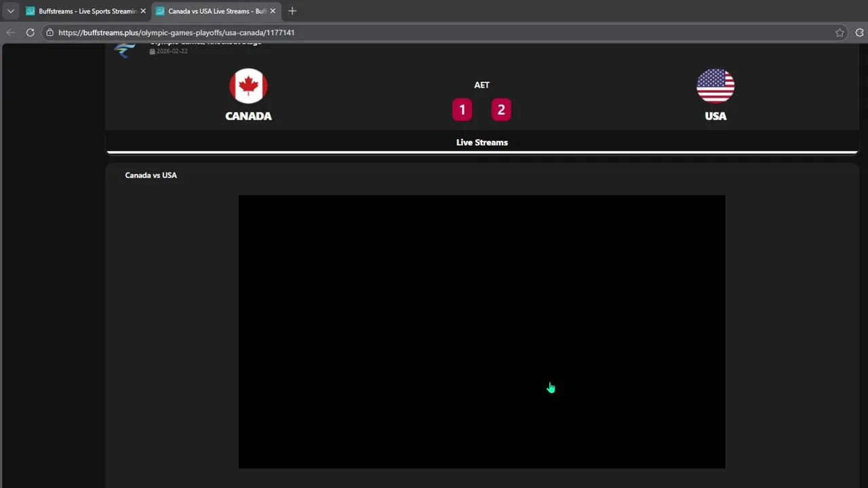Click the Canada vs USA stream heading
868x488 pixels.
[x=151, y=175]
